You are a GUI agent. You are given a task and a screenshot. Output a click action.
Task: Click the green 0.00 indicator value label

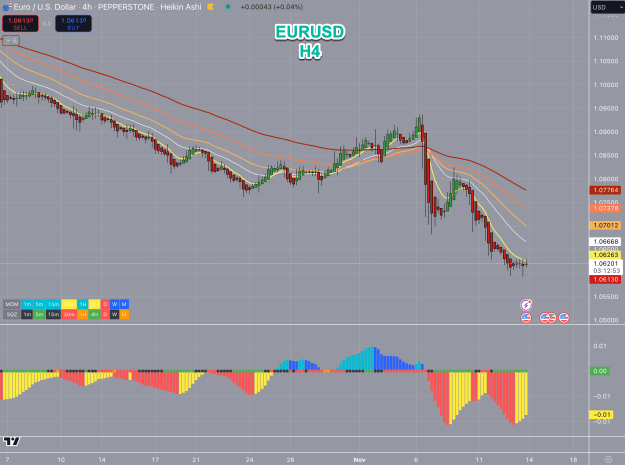coord(599,371)
